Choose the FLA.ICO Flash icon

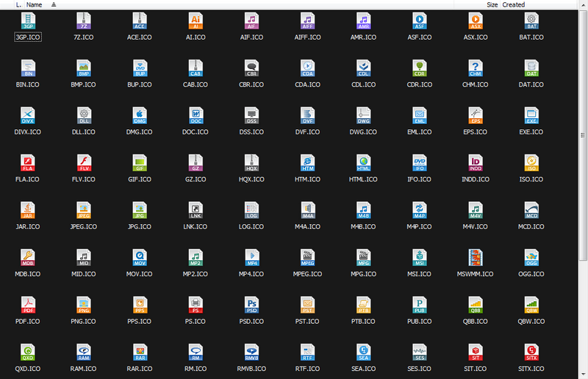(28, 163)
